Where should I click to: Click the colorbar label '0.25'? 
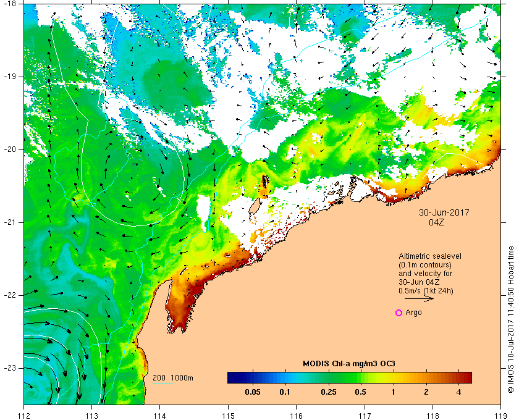328,393
